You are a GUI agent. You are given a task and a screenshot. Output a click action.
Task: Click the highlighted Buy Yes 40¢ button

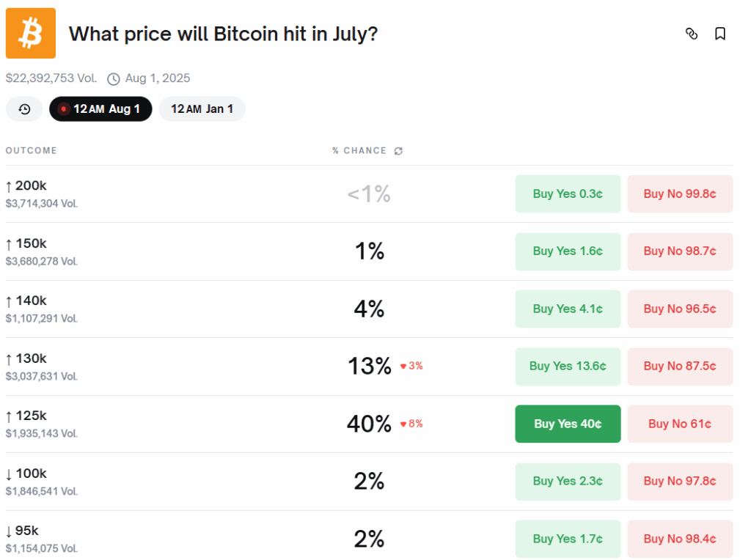[568, 424]
